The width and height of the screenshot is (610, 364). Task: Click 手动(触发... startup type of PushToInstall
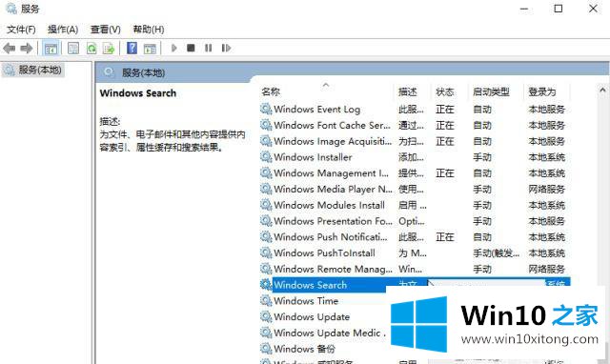[x=496, y=253]
